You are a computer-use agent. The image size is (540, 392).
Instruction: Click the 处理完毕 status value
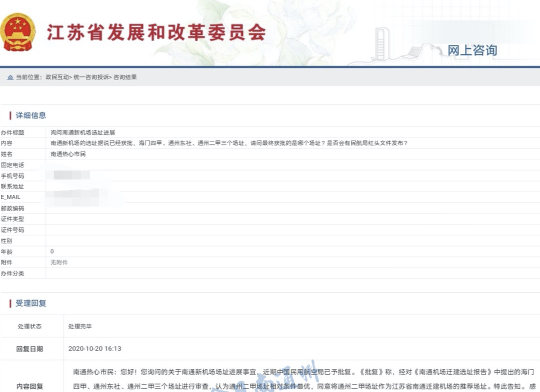click(x=80, y=327)
